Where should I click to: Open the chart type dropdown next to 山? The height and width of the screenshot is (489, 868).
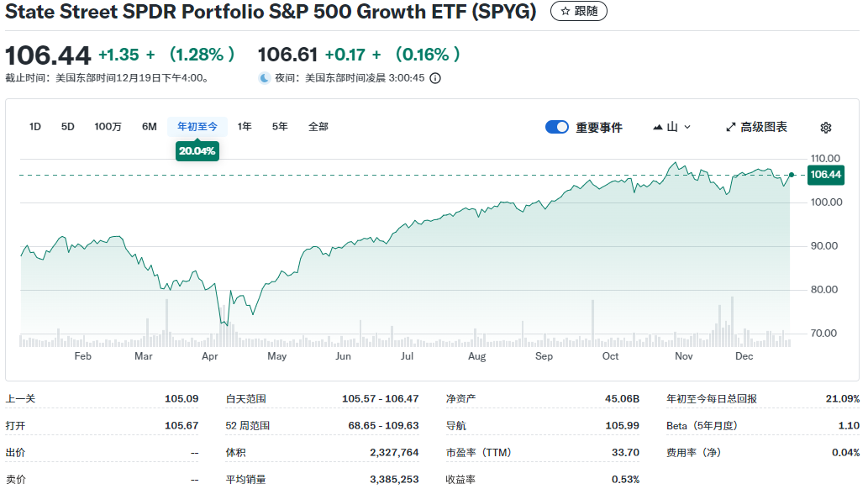[682, 127]
